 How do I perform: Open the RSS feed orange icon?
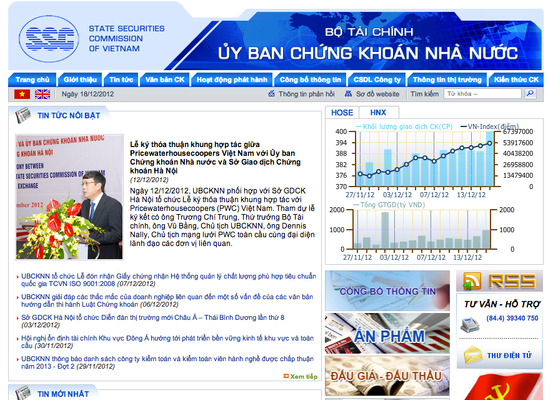click(472, 281)
